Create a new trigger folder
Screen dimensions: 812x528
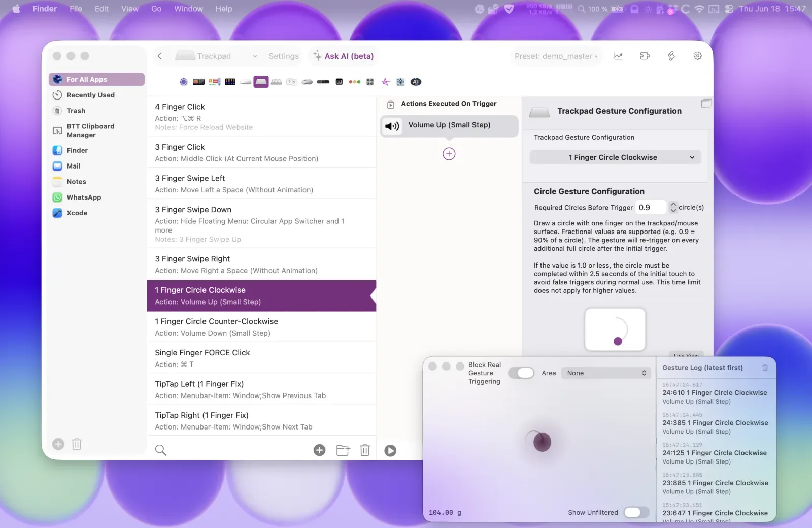coord(344,450)
